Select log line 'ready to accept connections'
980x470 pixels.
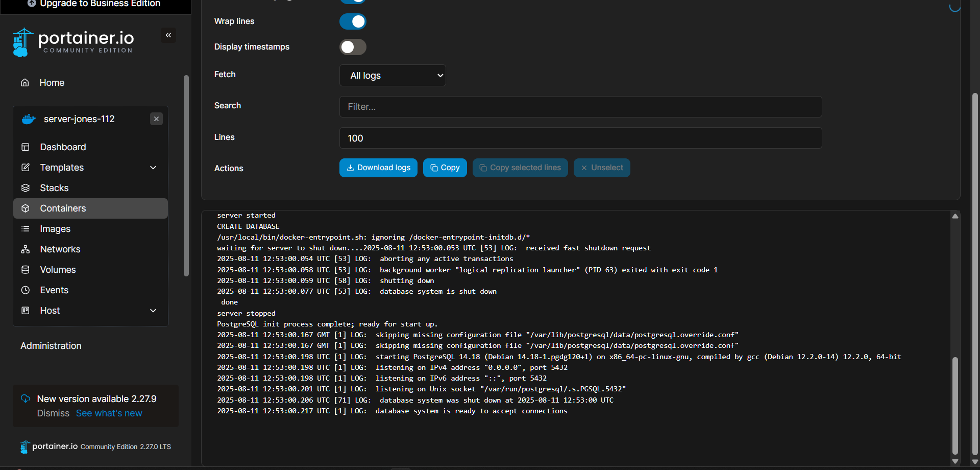coord(392,411)
